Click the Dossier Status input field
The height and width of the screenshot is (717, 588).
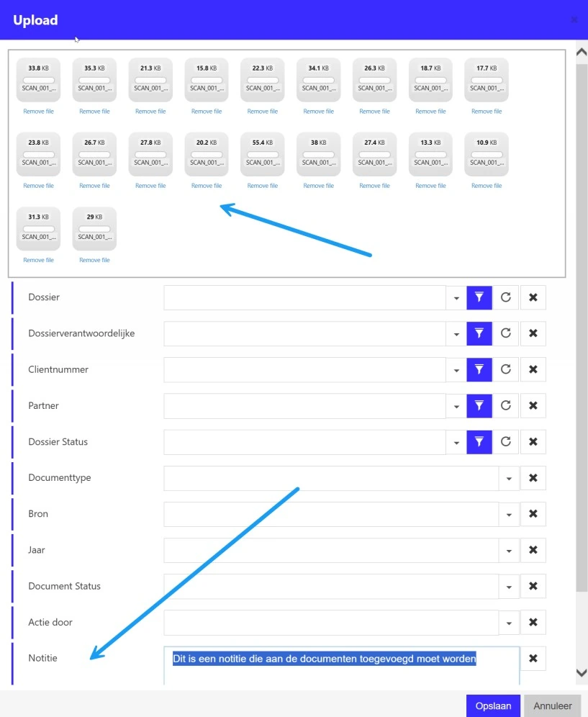point(305,442)
